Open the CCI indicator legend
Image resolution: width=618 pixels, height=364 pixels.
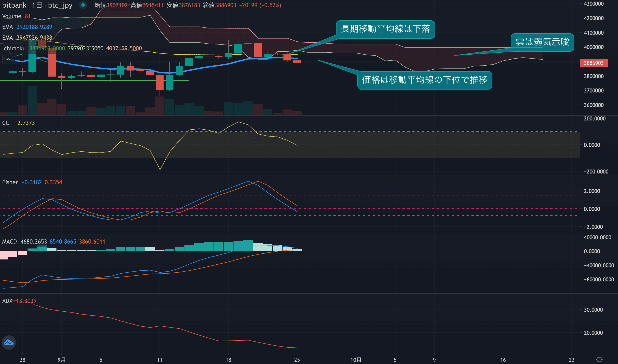pyautogui.click(x=6, y=123)
